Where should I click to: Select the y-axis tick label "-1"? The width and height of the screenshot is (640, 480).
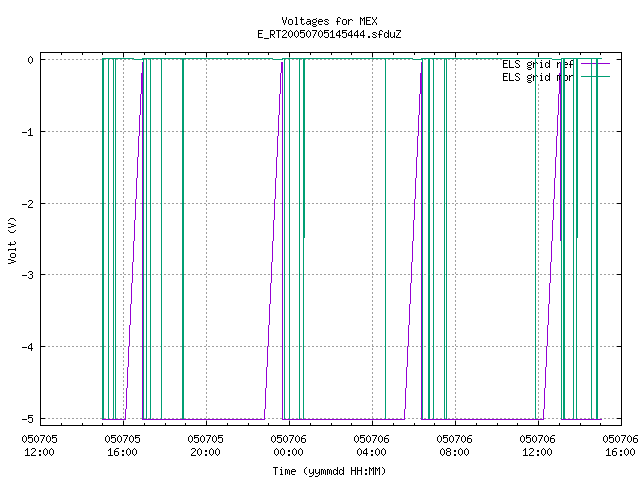(27, 132)
